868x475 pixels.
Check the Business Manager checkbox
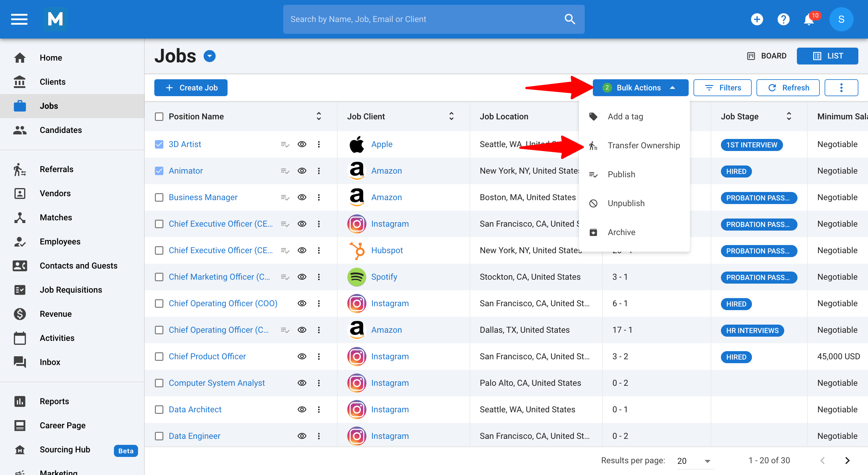pos(159,197)
